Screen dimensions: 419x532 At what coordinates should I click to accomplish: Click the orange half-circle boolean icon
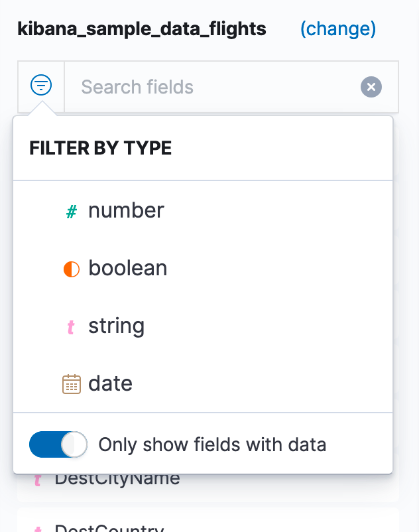[72, 269]
